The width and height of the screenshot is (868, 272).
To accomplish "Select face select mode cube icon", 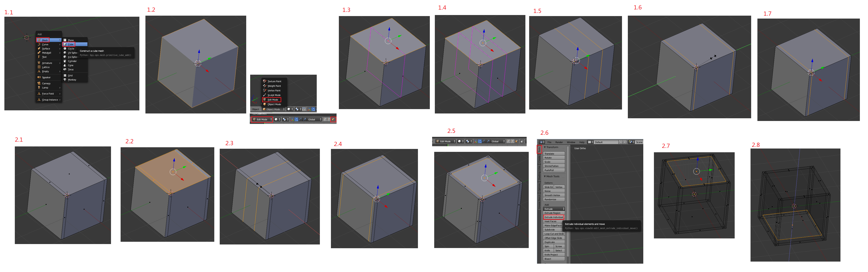I will point(334,120).
